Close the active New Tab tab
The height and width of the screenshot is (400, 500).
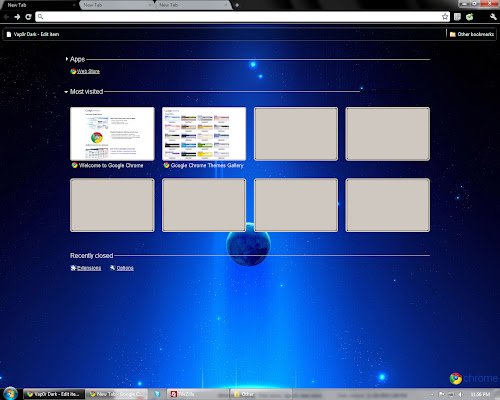click(74, 5)
